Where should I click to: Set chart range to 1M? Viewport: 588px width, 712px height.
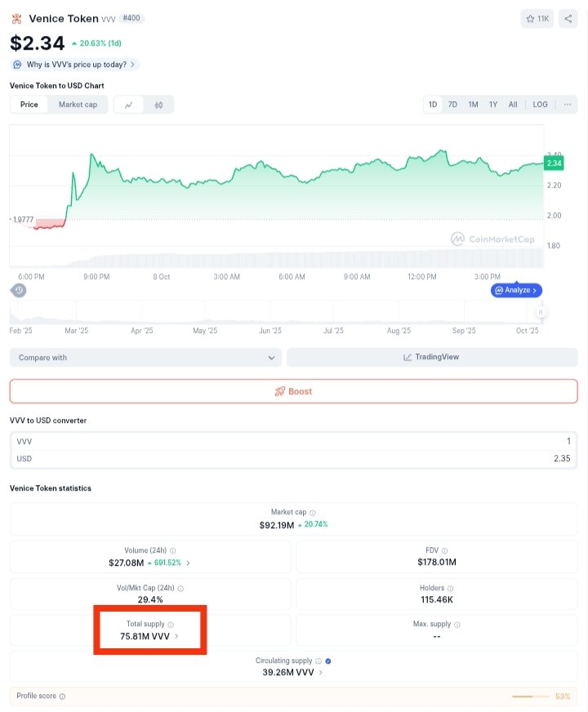(473, 105)
